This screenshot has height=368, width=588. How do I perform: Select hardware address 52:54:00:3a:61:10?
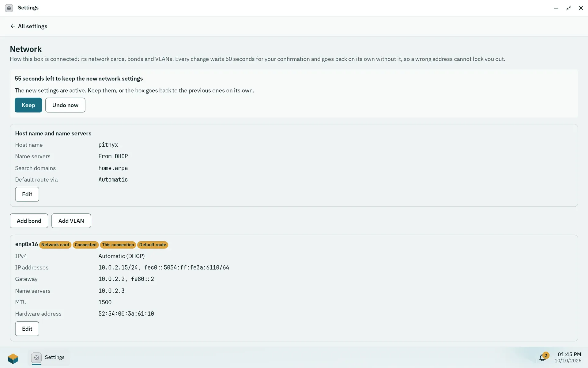[126, 314]
